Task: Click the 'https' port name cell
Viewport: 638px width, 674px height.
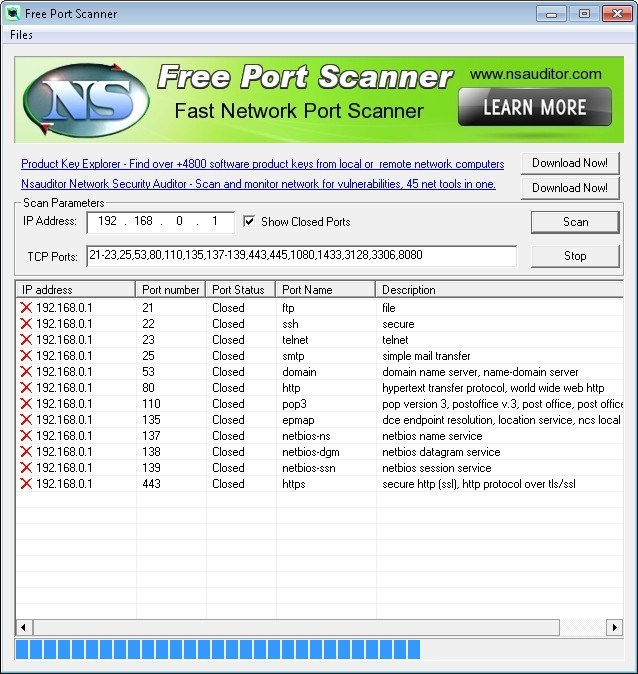Action: (x=294, y=484)
